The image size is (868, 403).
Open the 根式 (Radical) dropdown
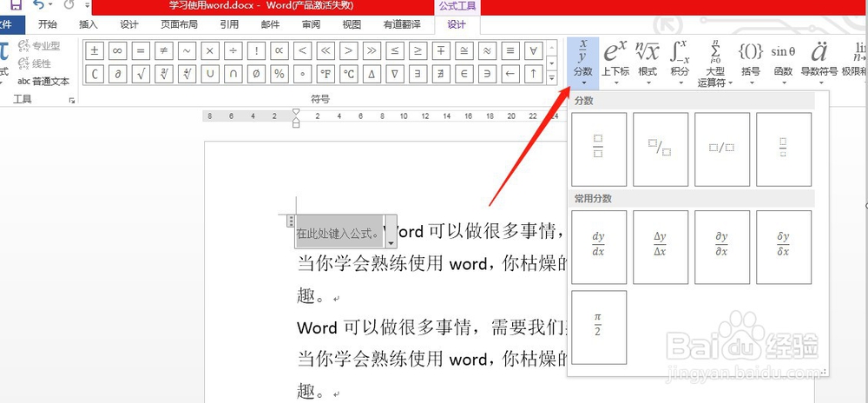tap(648, 63)
